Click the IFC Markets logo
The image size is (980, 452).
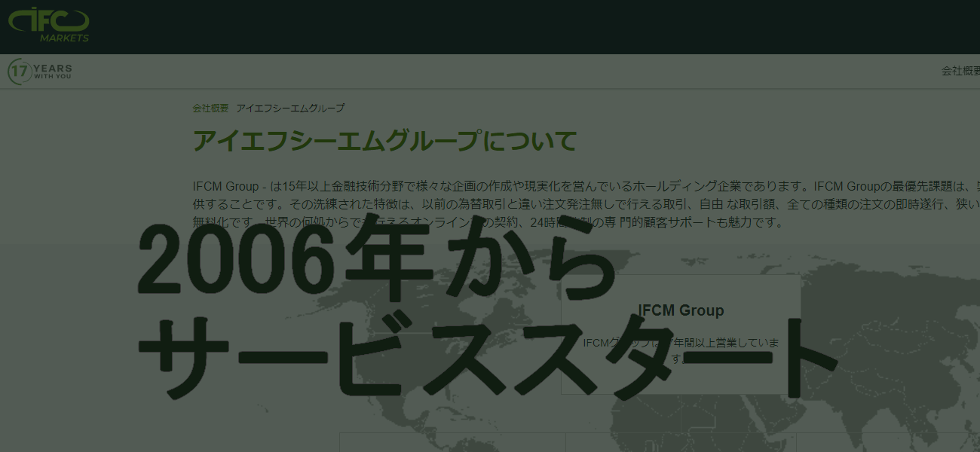click(49, 23)
